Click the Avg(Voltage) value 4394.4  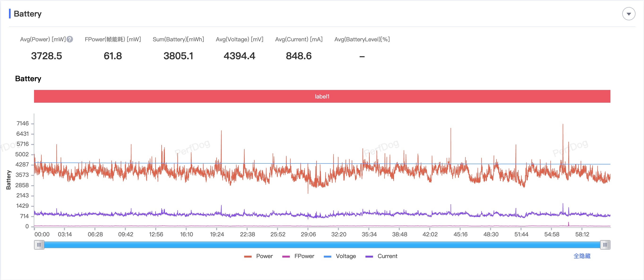click(x=239, y=56)
